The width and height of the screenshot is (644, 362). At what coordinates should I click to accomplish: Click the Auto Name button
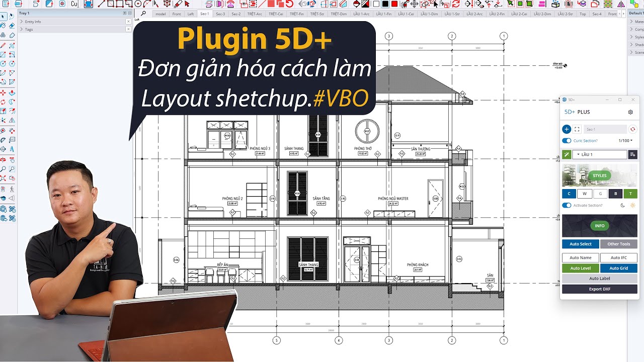click(581, 257)
